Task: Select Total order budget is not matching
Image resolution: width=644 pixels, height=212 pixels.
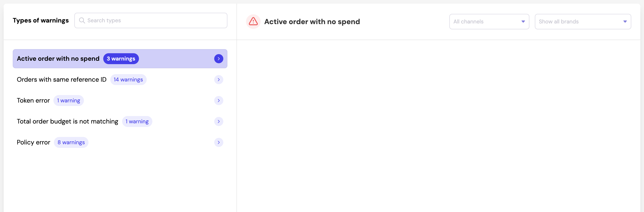Action: click(67, 121)
